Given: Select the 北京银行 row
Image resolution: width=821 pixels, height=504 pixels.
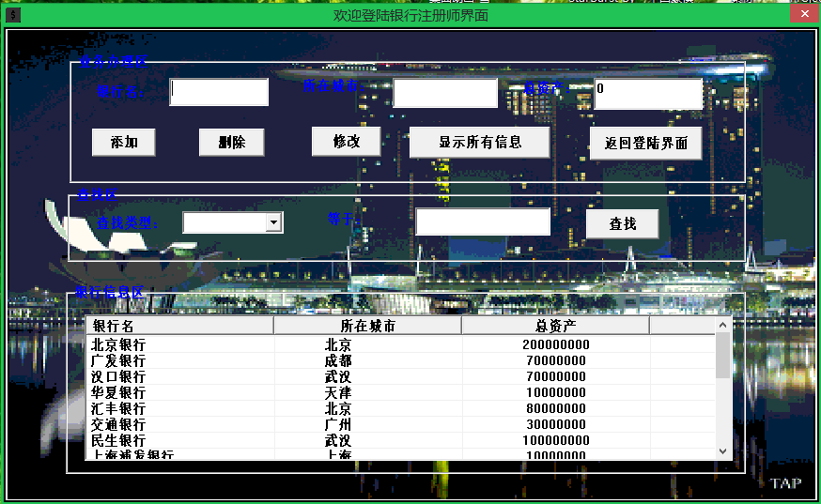Looking at the screenshot, I should click(400, 344).
